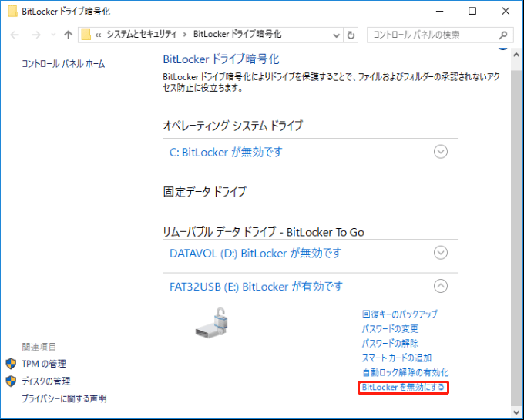Click the TPM の管理 shield icon
This screenshot has width=524, height=420.
point(11,364)
